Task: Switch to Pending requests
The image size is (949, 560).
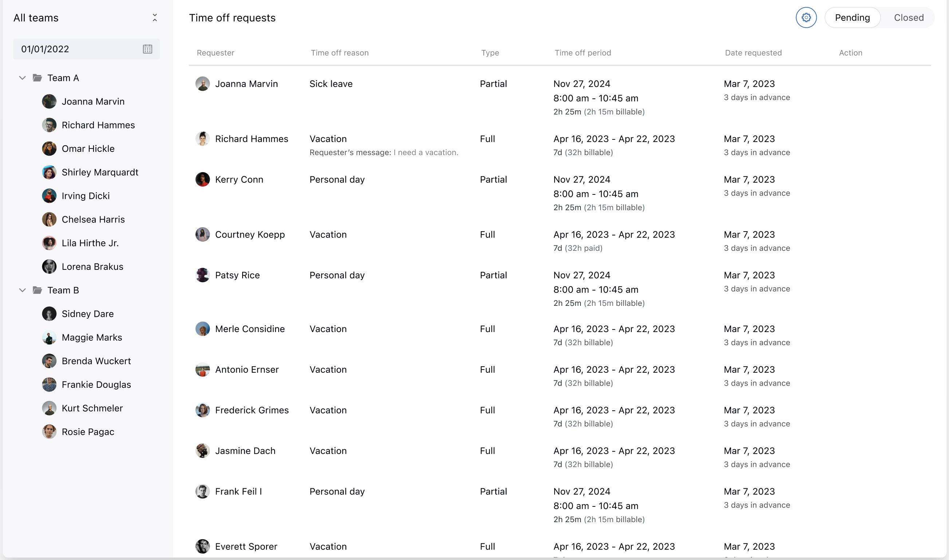Action: pyautogui.click(x=852, y=18)
